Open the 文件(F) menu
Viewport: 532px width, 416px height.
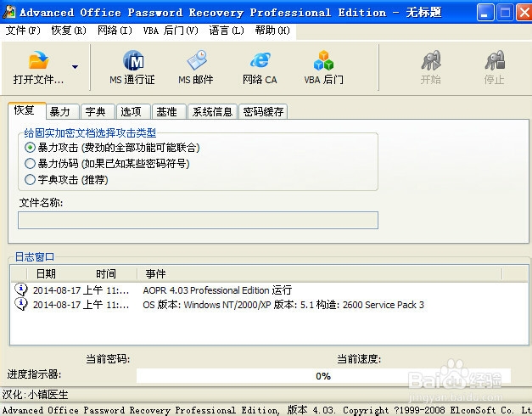click(x=23, y=31)
